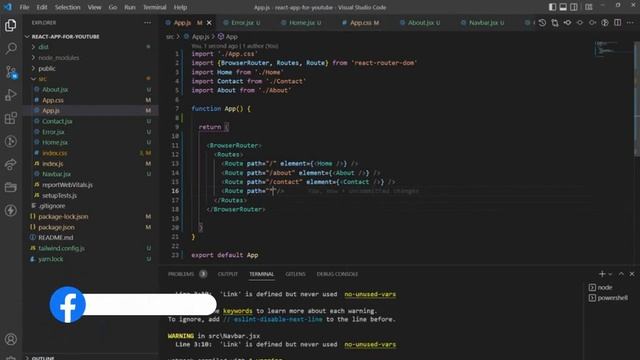Viewport: 640px width, 360px height.
Task: Open editor more actions ellipsis
Action: tap(630, 23)
